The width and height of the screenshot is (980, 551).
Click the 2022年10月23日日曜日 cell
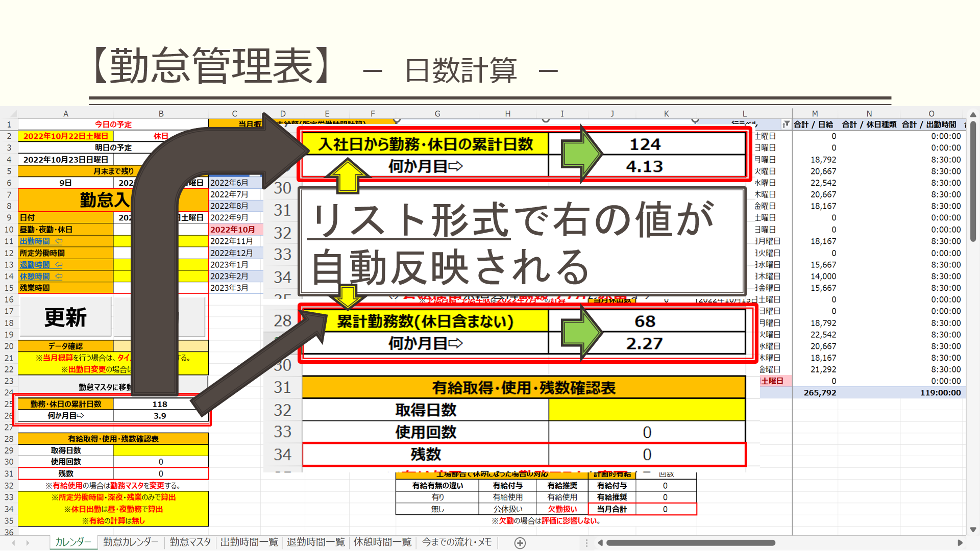[x=66, y=160]
